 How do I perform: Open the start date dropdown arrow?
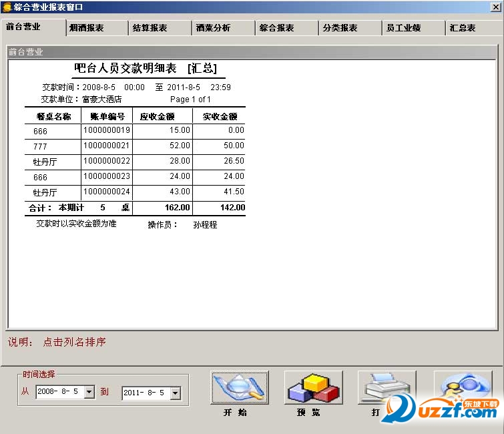coord(89,392)
